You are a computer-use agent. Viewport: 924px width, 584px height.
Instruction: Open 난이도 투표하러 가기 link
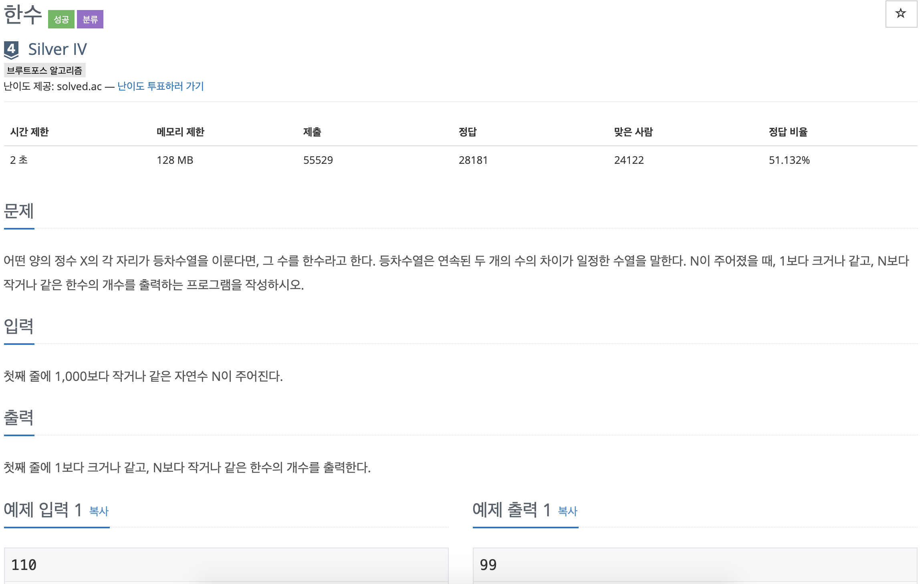point(160,86)
